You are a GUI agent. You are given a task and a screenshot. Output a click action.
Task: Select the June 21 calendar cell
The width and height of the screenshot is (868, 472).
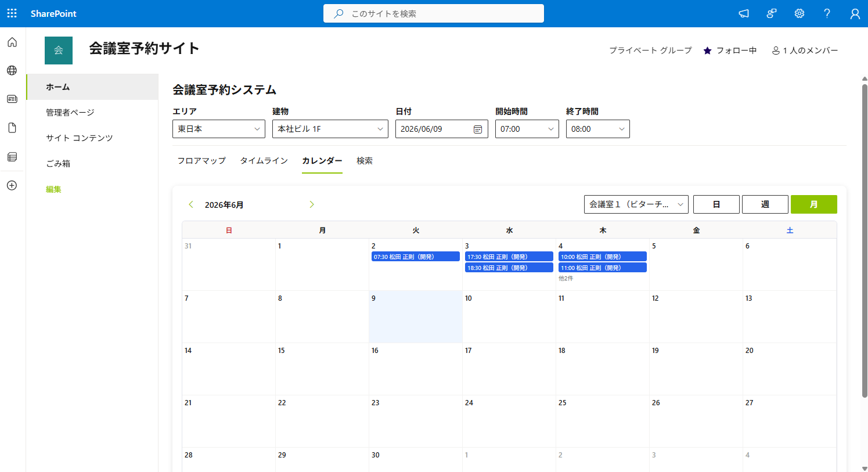click(x=229, y=421)
